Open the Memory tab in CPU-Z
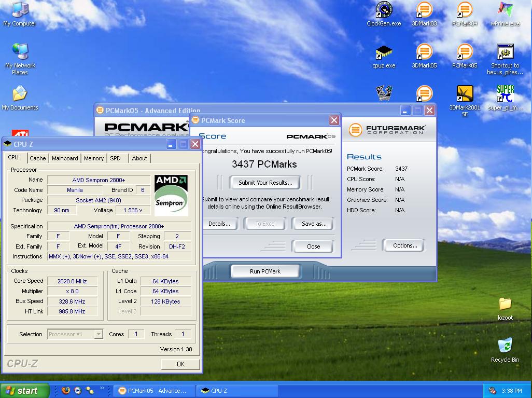Image resolution: width=532 pixels, height=398 pixels. (x=94, y=158)
